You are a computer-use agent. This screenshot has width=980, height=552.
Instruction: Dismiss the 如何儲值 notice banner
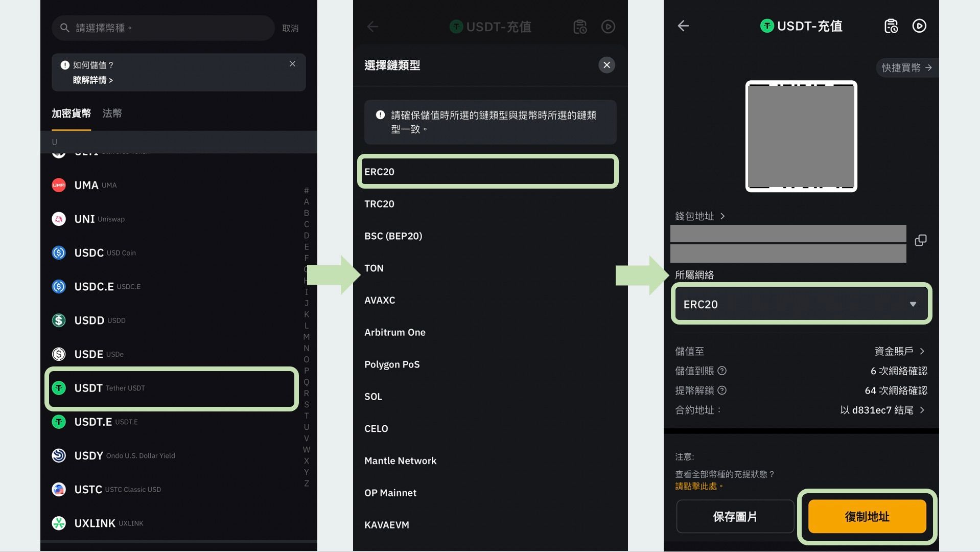click(292, 64)
